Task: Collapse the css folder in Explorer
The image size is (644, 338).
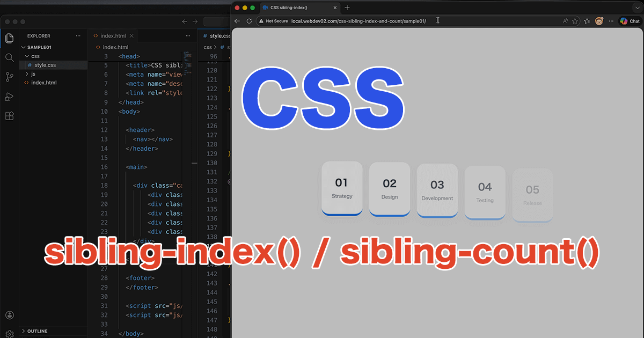Action: point(34,56)
